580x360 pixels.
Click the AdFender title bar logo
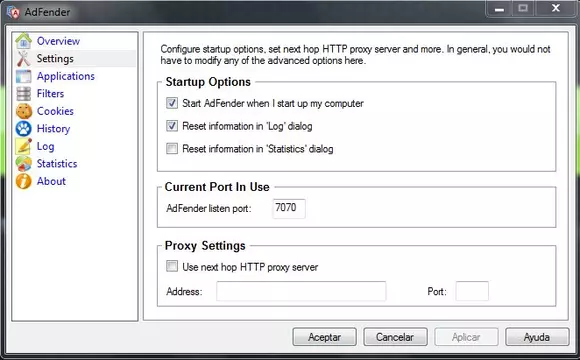coord(13,12)
